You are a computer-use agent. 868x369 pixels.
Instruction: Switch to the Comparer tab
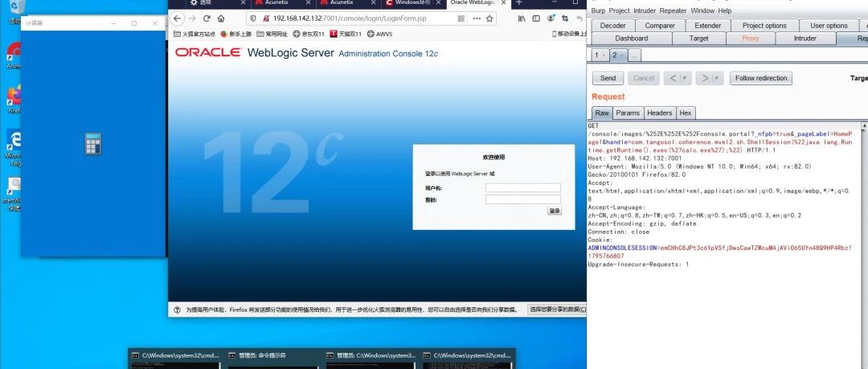point(660,26)
